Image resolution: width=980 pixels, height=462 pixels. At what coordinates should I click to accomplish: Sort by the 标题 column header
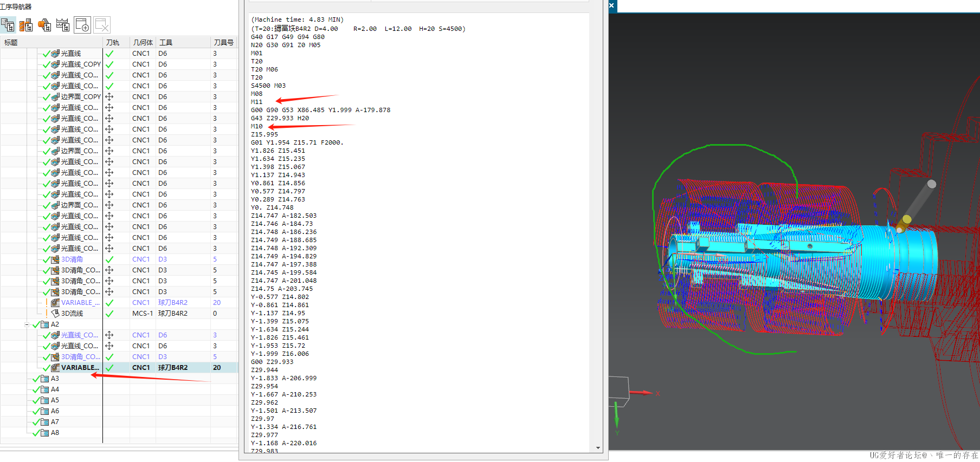click(51, 42)
